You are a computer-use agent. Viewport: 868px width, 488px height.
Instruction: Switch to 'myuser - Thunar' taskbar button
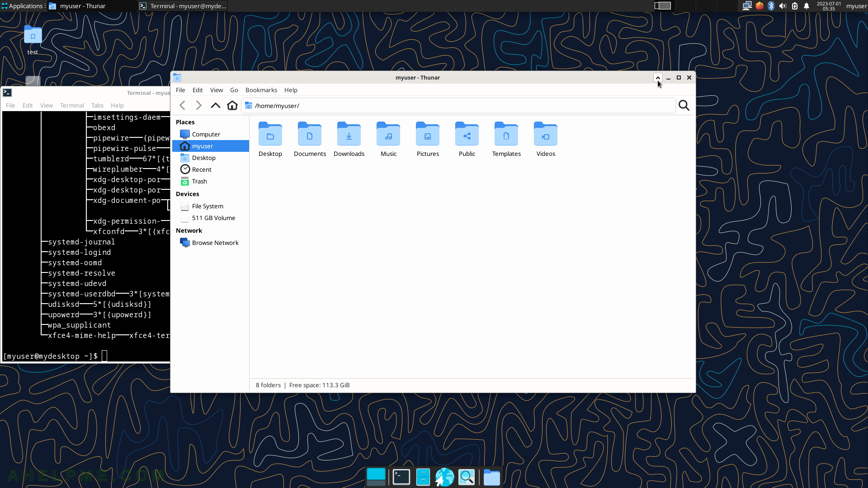(92, 6)
